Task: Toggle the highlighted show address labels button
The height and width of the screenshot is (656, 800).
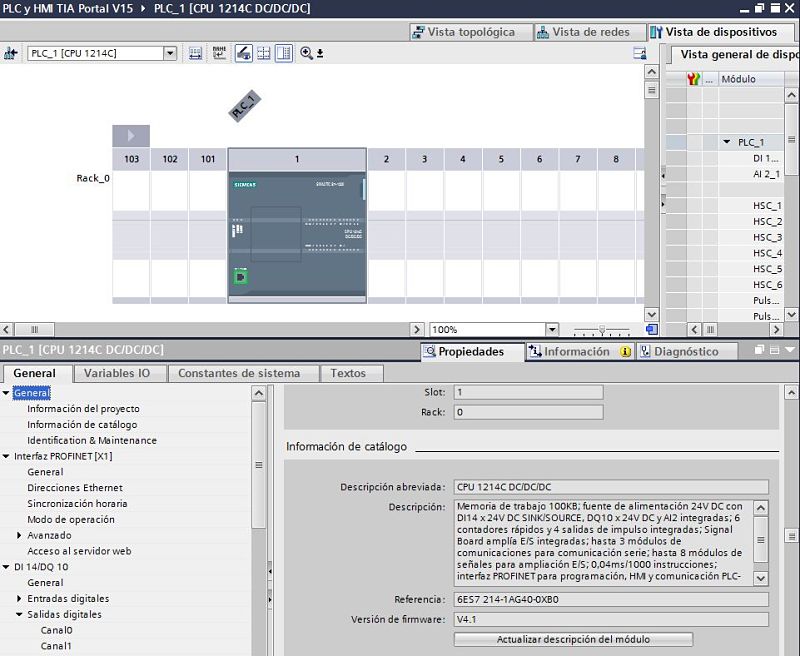Action: tap(243, 53)
